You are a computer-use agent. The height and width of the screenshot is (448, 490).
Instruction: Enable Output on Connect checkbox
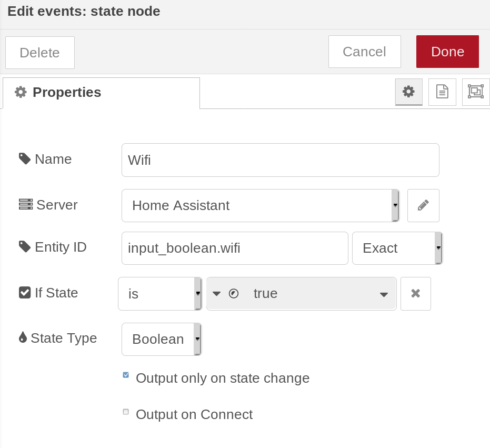[126, 412]
